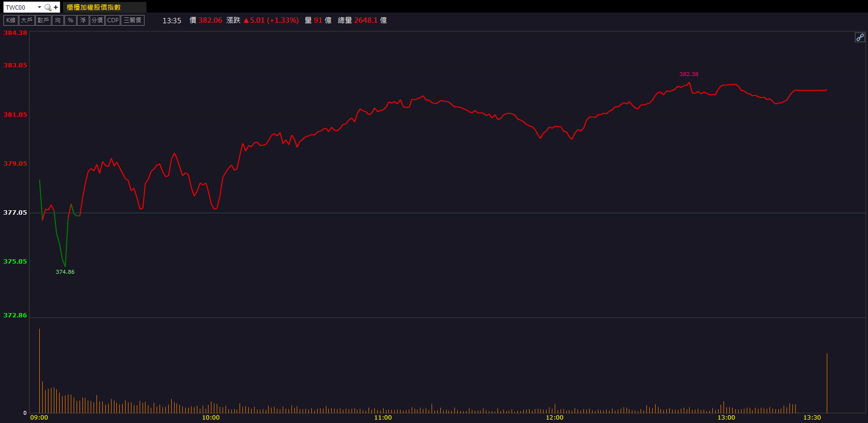Click the 櫃檯加權股價指數 title label

pyautogui.click(x=94, y=7)
